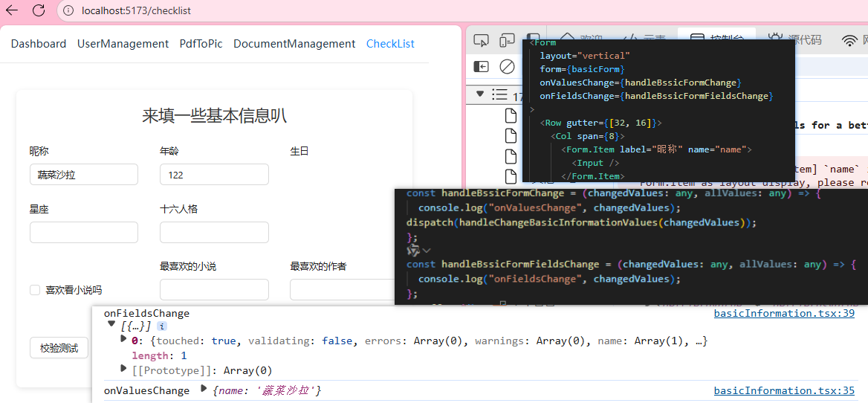Viewport: 868px width, 403px height.
Task: Collapse the onFieldsChange array output
Action: 112,326
